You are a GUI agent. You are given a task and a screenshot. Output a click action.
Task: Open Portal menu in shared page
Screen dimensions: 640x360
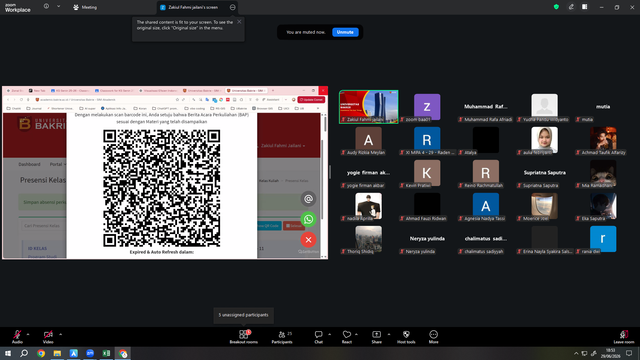pyautogui.click(x=57, y=164)
